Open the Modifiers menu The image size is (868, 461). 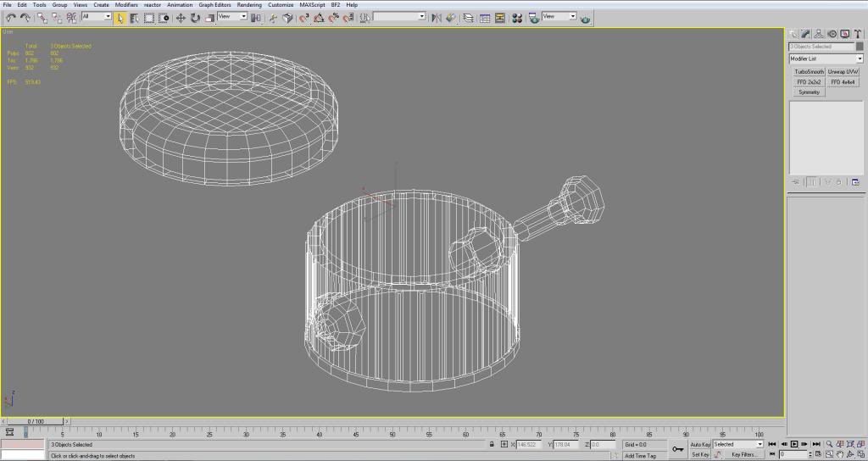(x=126, y=5)
